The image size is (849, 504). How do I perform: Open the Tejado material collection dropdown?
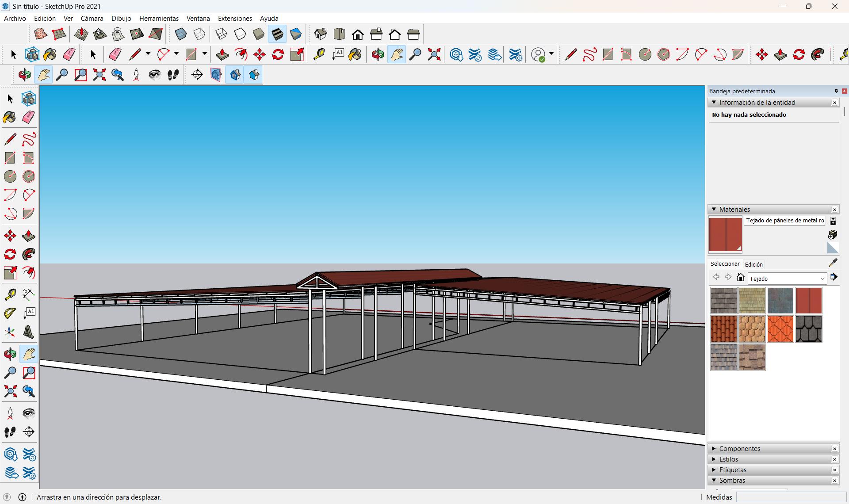(x=822, y=279)
